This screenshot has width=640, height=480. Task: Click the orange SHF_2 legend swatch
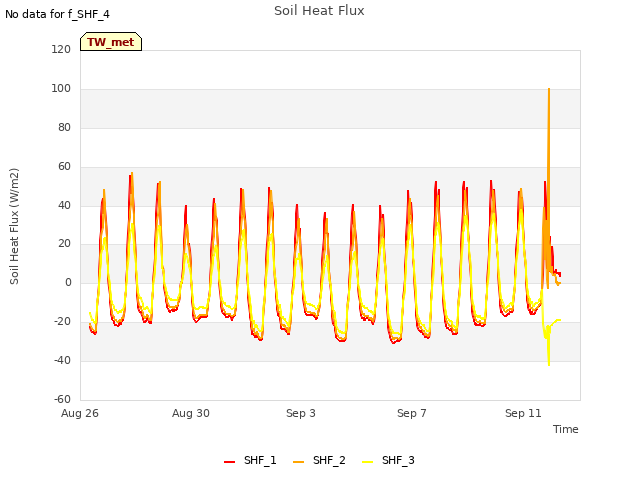pos(298,462)
